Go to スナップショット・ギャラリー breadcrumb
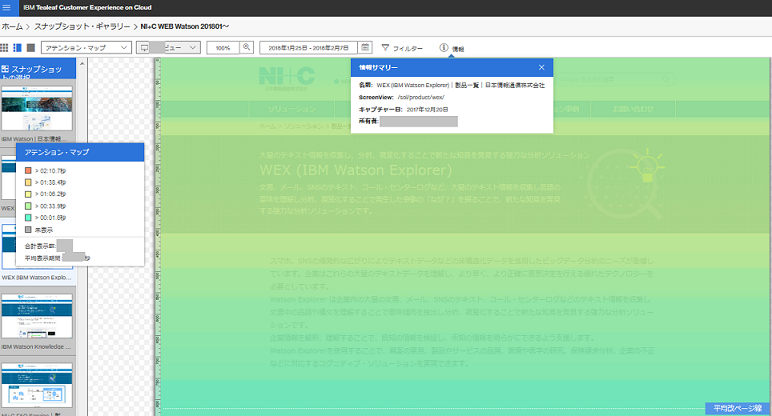Viewport: 772px width, 416px height. [82, 27]
